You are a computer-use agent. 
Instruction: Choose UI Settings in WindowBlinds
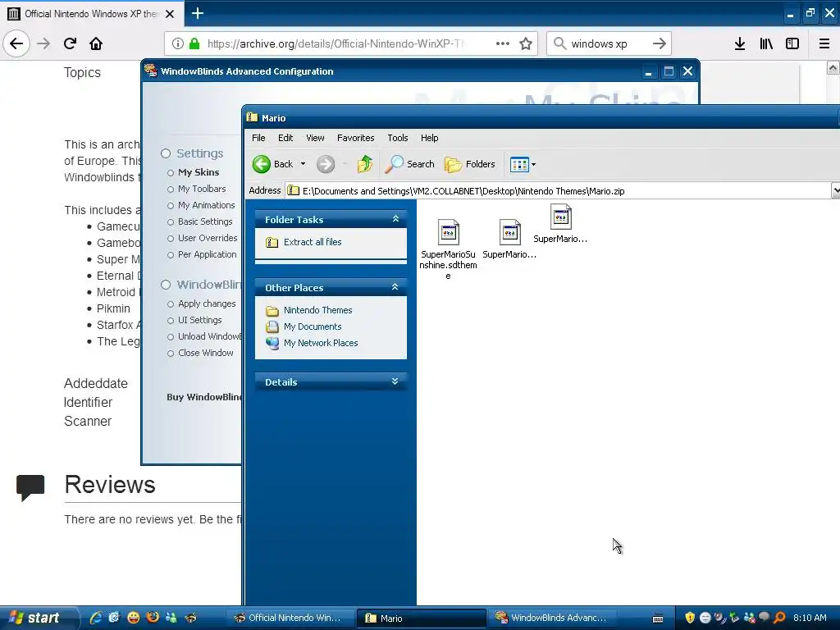194,321
